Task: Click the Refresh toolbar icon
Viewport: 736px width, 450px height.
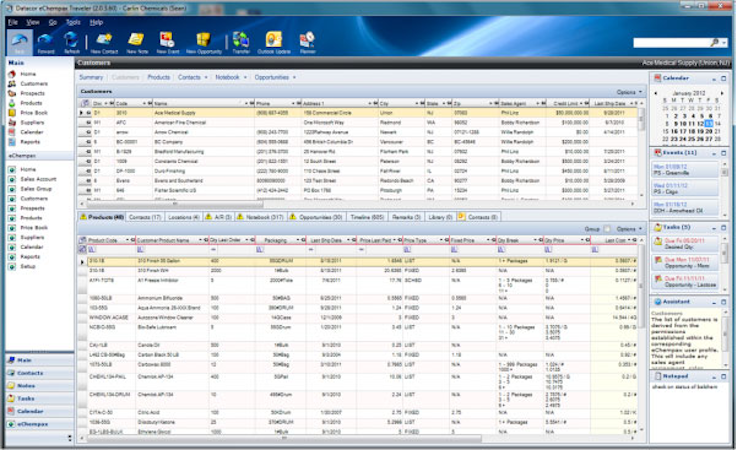Action: (71, 40)
